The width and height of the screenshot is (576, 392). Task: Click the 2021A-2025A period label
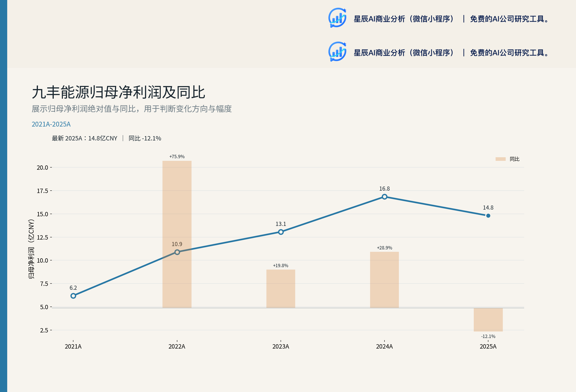[x=51, y=124]
